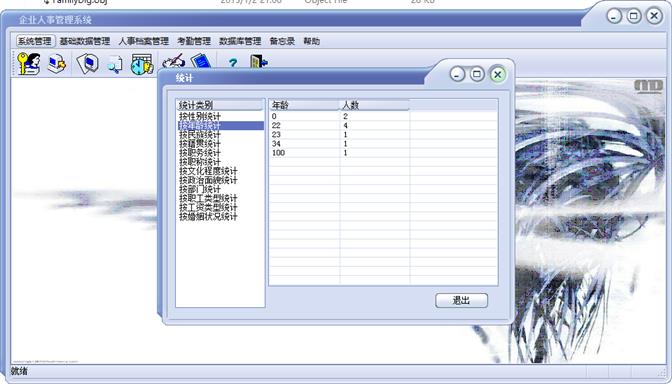The width and height of the screenshot is (672, 384).
Task: Click the 人数 column header
Action: click(x=374, y=105)
